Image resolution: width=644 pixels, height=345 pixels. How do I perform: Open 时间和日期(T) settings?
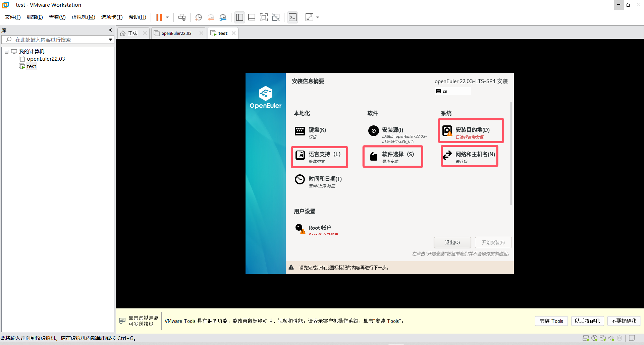(x=318, y=181)
